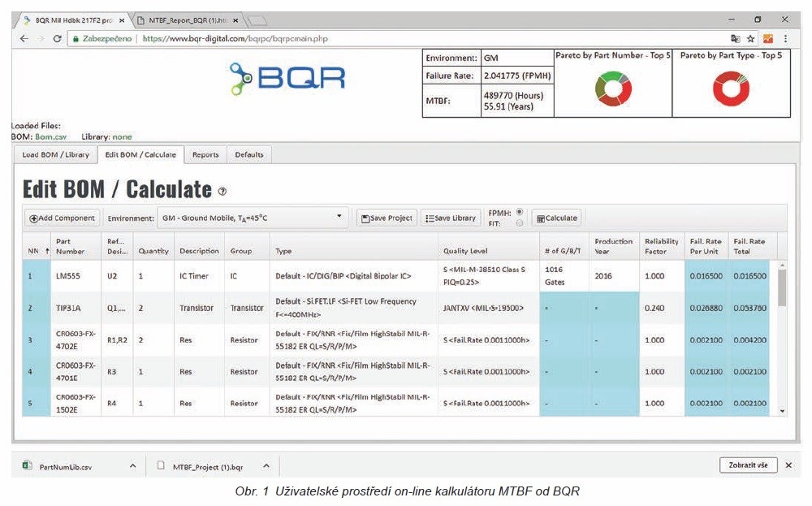Click the help icon beside Edit BOM / Calculate
This screenshot has height=506, width=812.
click(222, 192)
